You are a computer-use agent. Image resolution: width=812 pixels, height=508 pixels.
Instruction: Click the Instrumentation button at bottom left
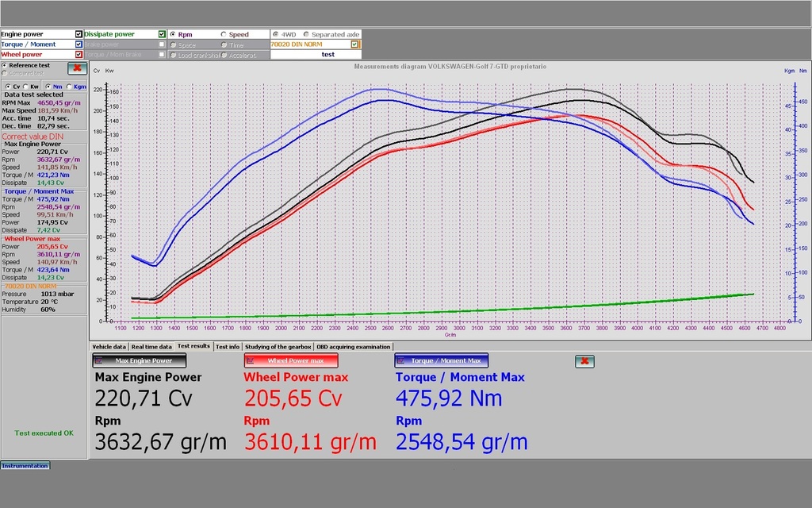(25, 465)
